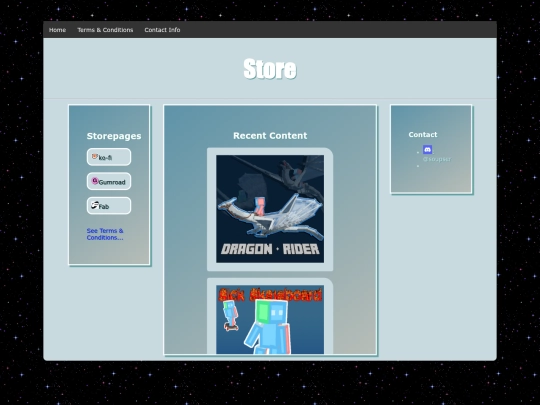Click the ko-fi storepage button
The width and height of the screenshot is (540, 405).
pos(109,157)
